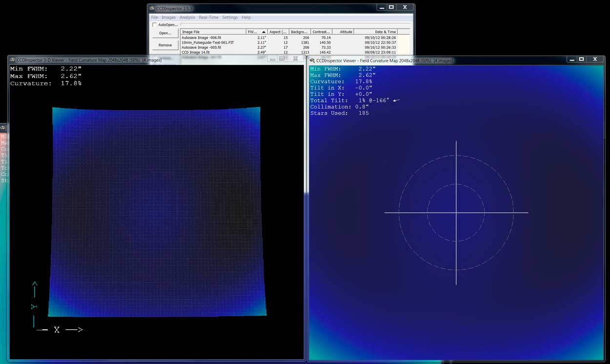Screen dimensions: 610x364
Task: Click the crosshair center in curvature map
Action: pyautogui.click(x=456, y=213)
